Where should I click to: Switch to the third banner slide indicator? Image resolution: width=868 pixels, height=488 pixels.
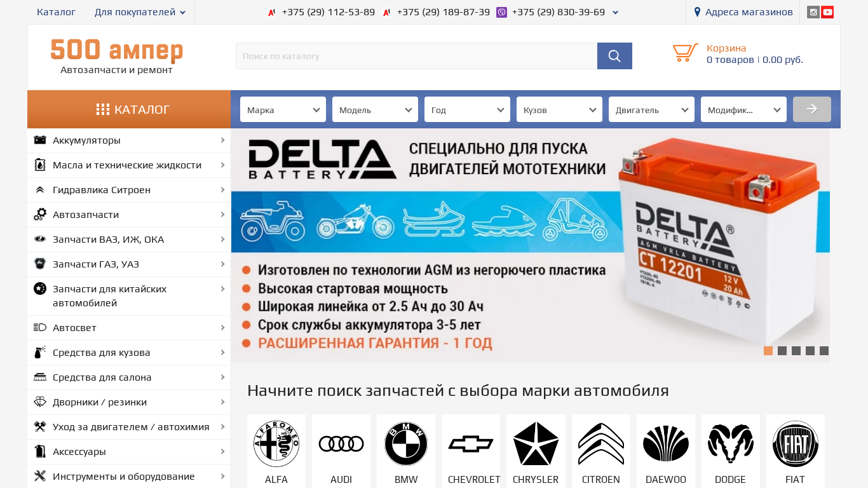(796, 351)
